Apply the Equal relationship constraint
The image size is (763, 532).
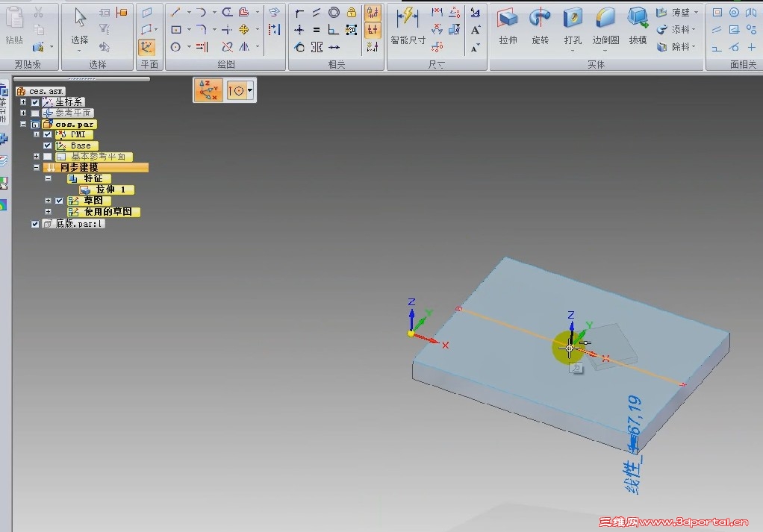(317, 30)
